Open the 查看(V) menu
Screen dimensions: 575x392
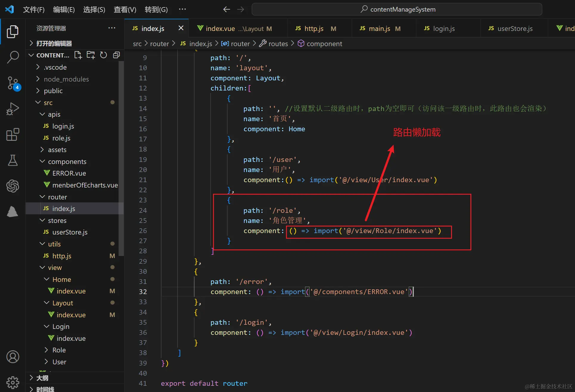125,10
